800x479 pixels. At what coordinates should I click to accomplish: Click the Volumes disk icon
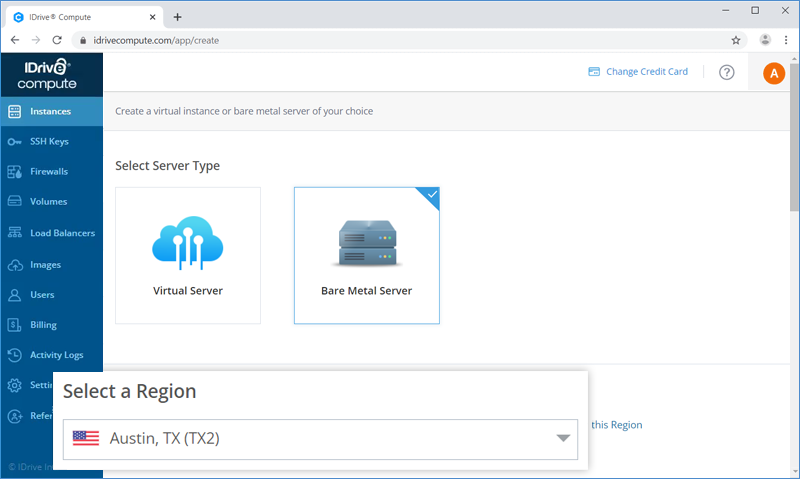tap(15, 201)
